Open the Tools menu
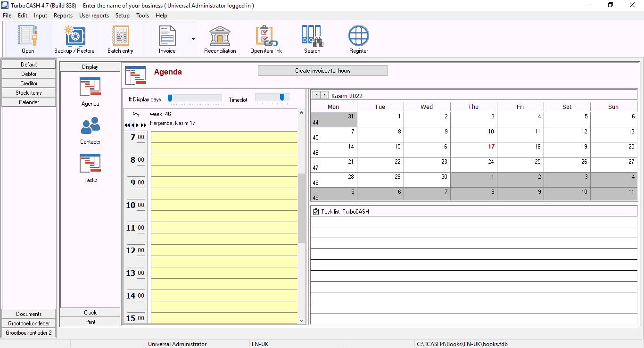Screen dimensions: 644x348 (142, 16)
